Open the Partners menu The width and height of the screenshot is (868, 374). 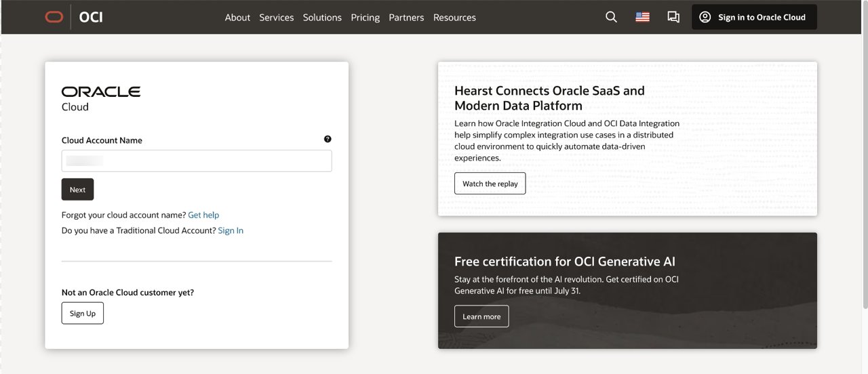[406, 18]
